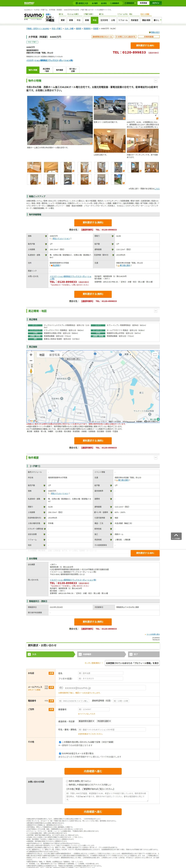
Task: Toggle the map fullscreen view
Action: 155,355
